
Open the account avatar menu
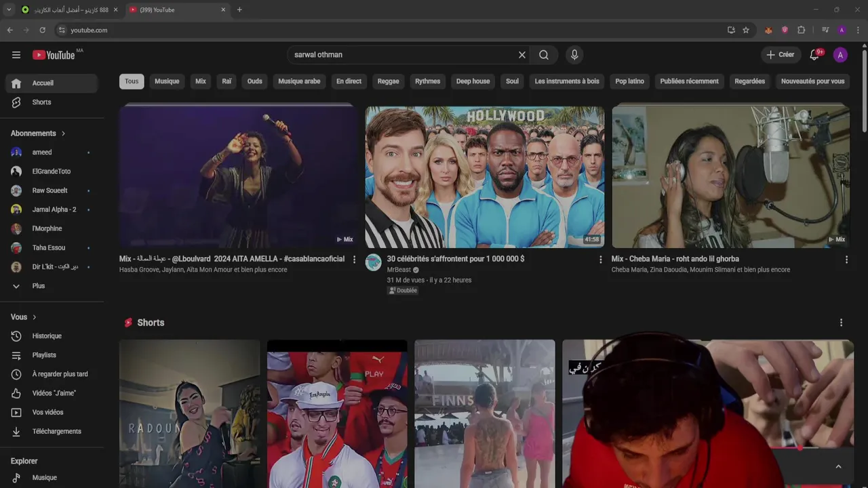[840, 55]
